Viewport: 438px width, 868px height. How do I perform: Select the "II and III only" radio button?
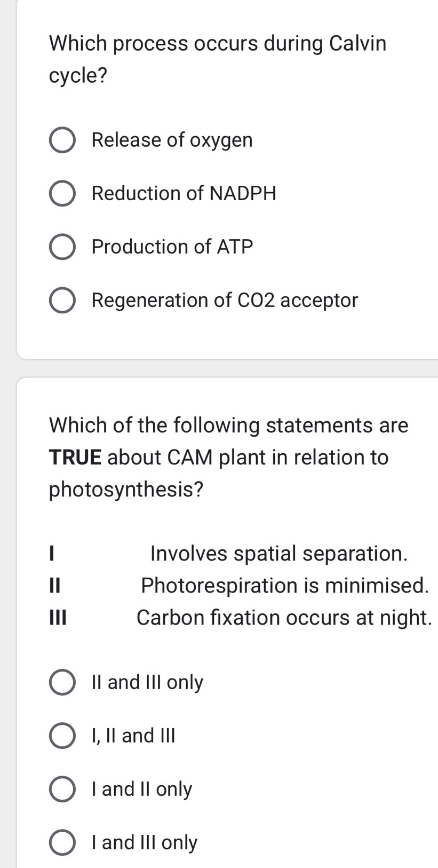62,682
